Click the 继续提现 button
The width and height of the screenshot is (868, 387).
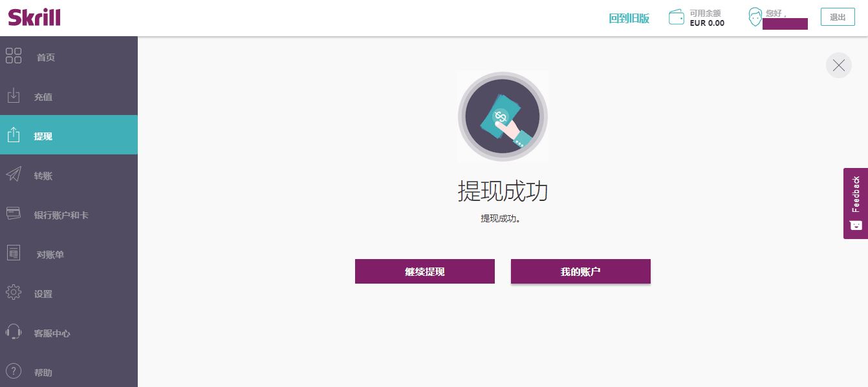click(x=425, y=271)
